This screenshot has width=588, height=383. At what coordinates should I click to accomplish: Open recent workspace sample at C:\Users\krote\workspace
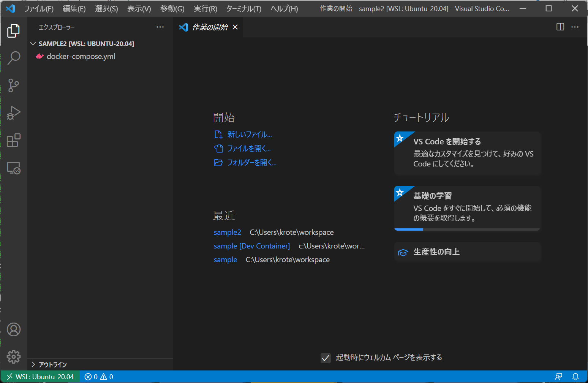coord(225,260)
